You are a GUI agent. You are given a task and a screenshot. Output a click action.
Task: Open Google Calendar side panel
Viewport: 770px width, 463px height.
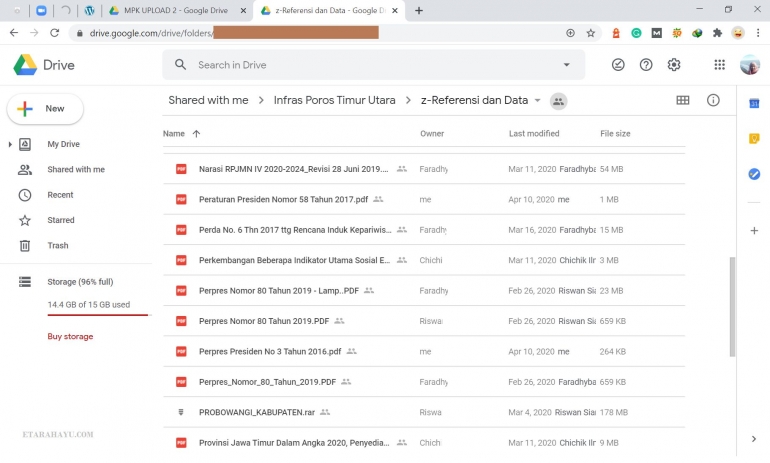click(x=754, y=103)
